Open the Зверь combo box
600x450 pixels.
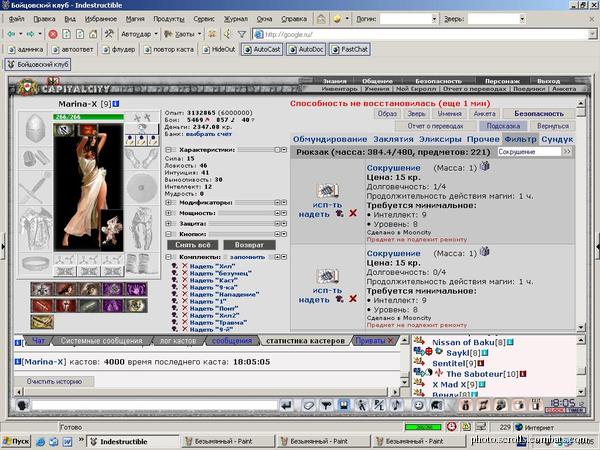click(496, 19)
